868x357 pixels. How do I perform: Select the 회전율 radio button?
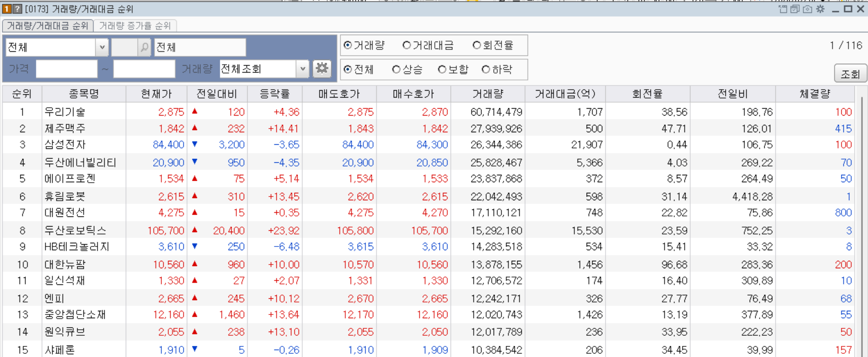[493, 45]
